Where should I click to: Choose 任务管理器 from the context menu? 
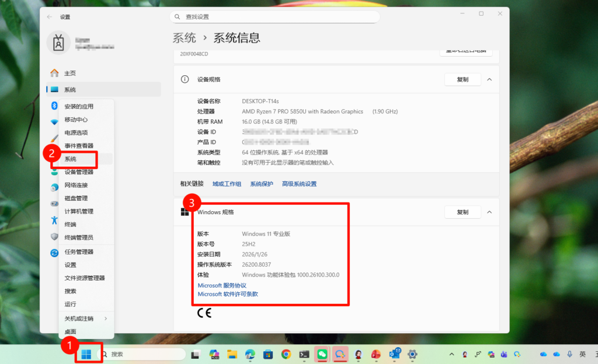click(79, 252)
